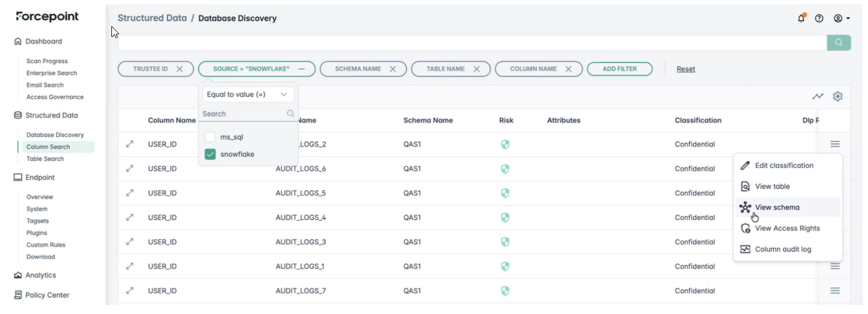Expand the AUDIT_LOGS_4 row arrow icon

tap(130, 217)
